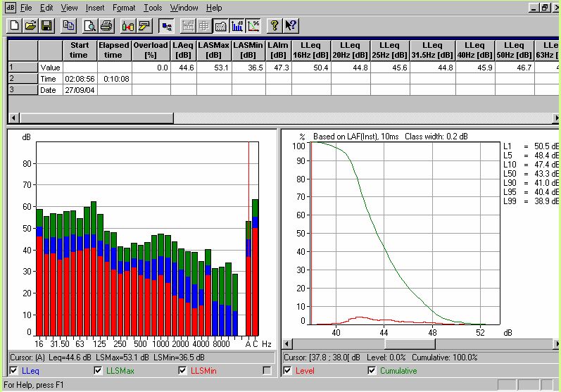Click the 'LASMax [dB]' column header
561x392 pixels.
coord(214,50)
